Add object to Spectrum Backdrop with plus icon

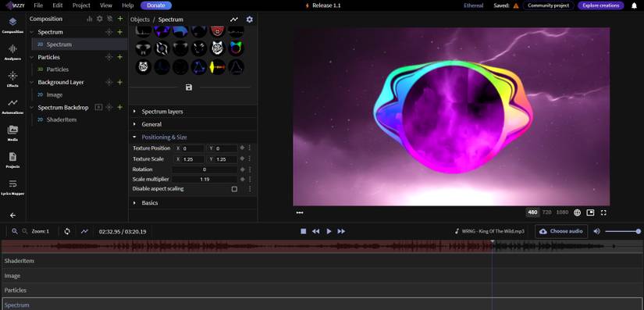[x=120, y=107]
